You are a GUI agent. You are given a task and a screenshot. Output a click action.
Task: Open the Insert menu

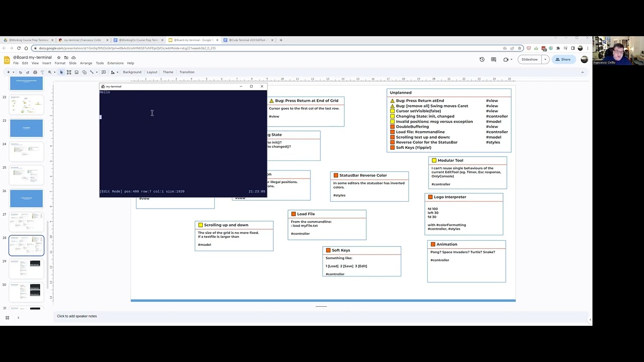46,63
